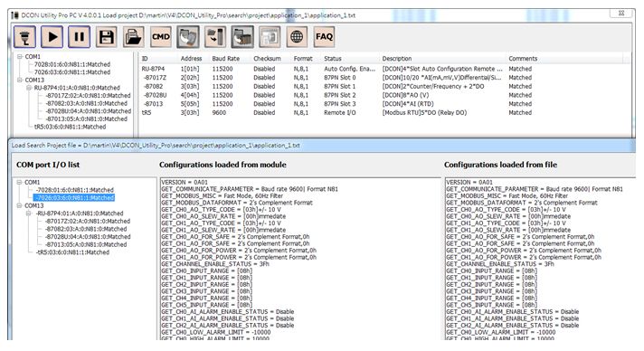Select -87017Z:02:A:0:N81:0:Matched in the main window tree

(x=88, y=96)
